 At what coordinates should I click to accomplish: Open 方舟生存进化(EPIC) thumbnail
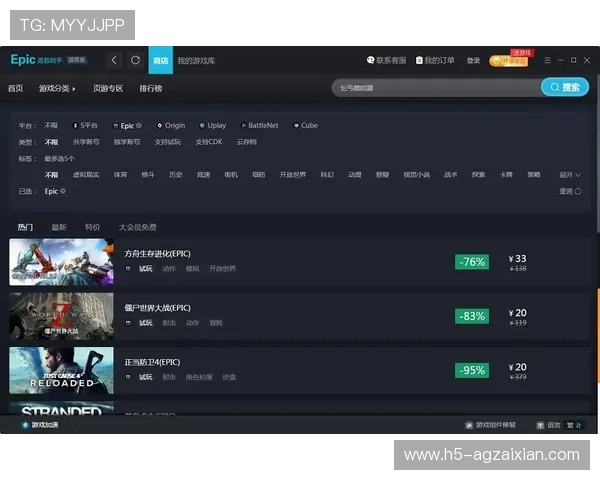(61, 262)
